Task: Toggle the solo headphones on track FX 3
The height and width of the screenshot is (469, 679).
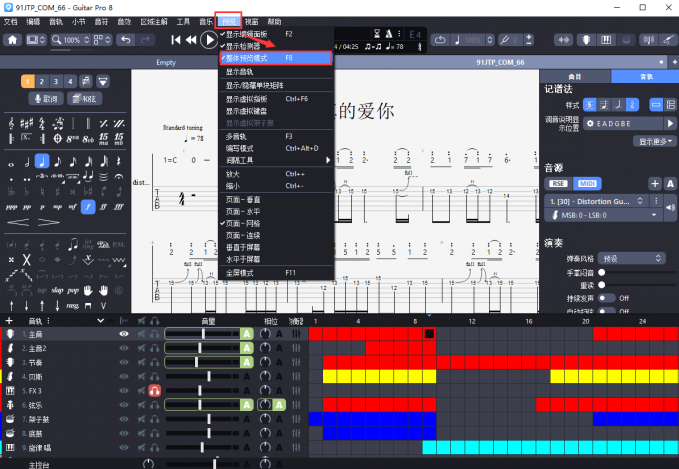Action: pyautogui.click(x=155, y=390)
